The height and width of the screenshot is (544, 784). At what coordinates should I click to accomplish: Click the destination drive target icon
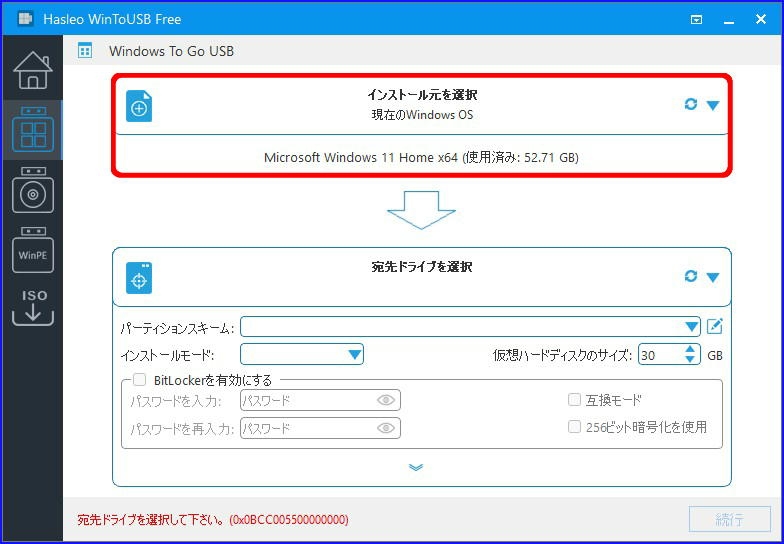[139, 278]
